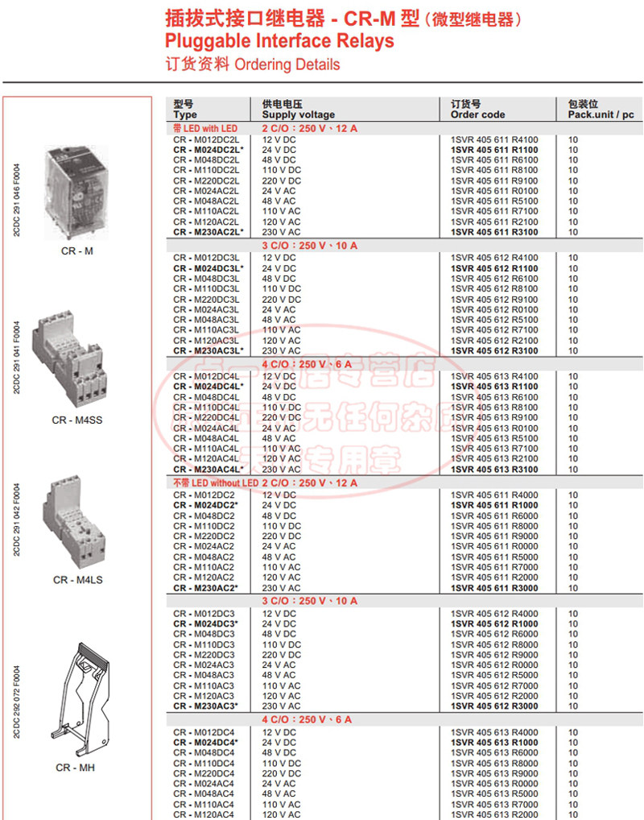
Task: Click the '带 LED with LED' section label
Action: [x=205, y=129]
